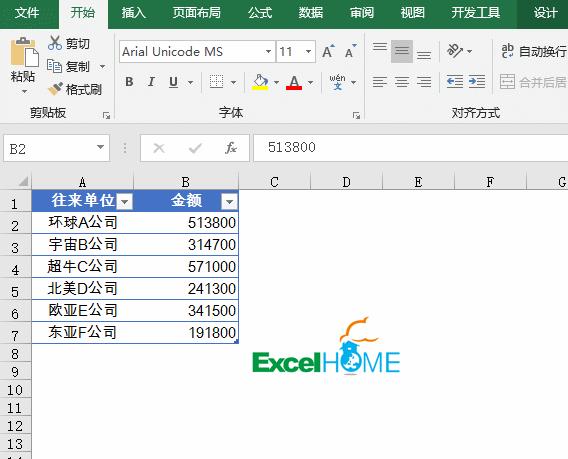
Task: Click the text orientation icon
Action: (455, 51)
